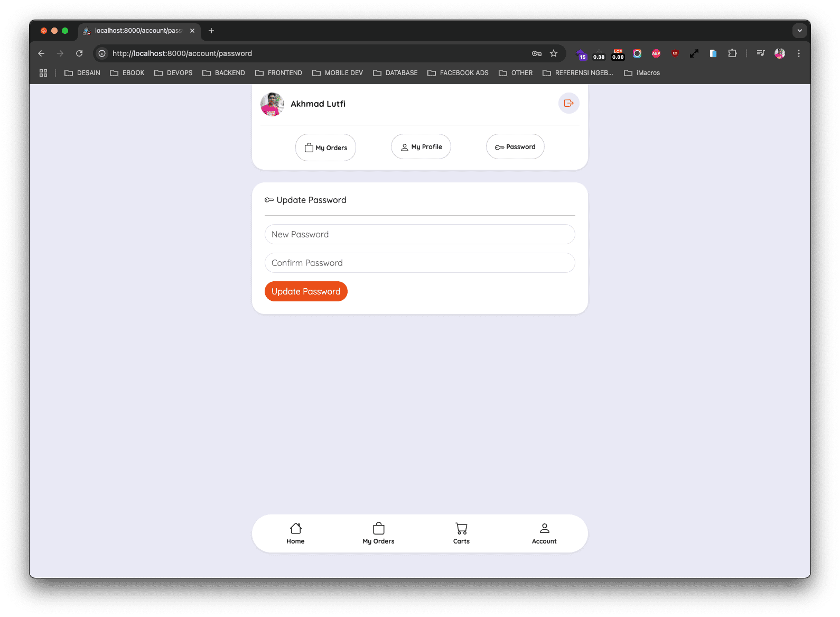Open My Orders in bottom navigation

[x=378, y=533]
